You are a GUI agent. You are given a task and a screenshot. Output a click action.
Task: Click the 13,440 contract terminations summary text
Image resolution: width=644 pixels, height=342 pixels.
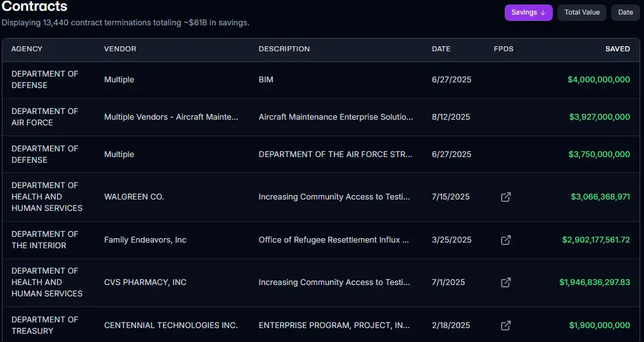coord(125,23)
